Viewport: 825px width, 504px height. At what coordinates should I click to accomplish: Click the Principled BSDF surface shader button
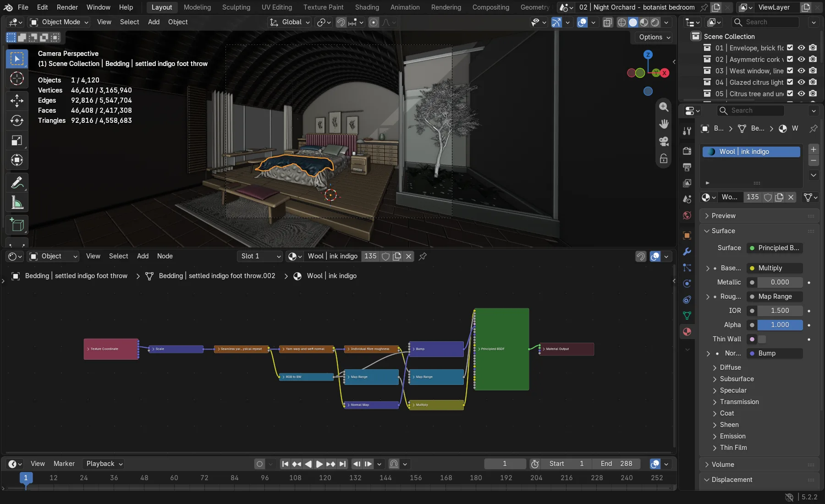pyautogui.click(x=775, y=248)
